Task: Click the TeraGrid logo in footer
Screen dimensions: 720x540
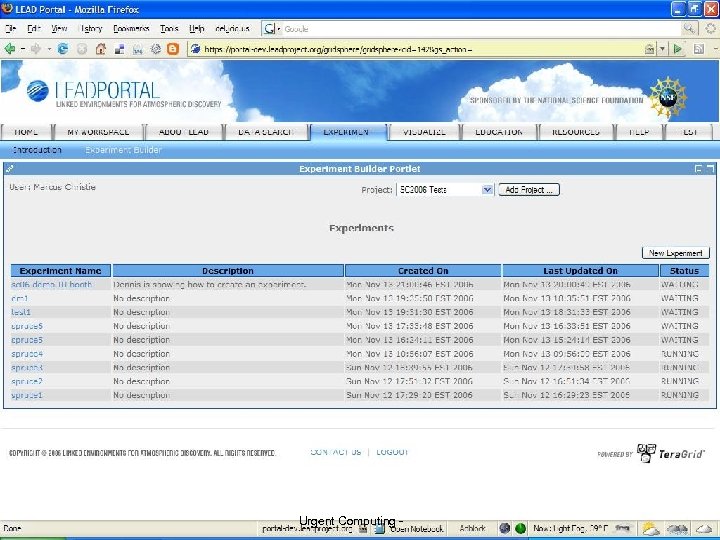Action: [670, 453]
